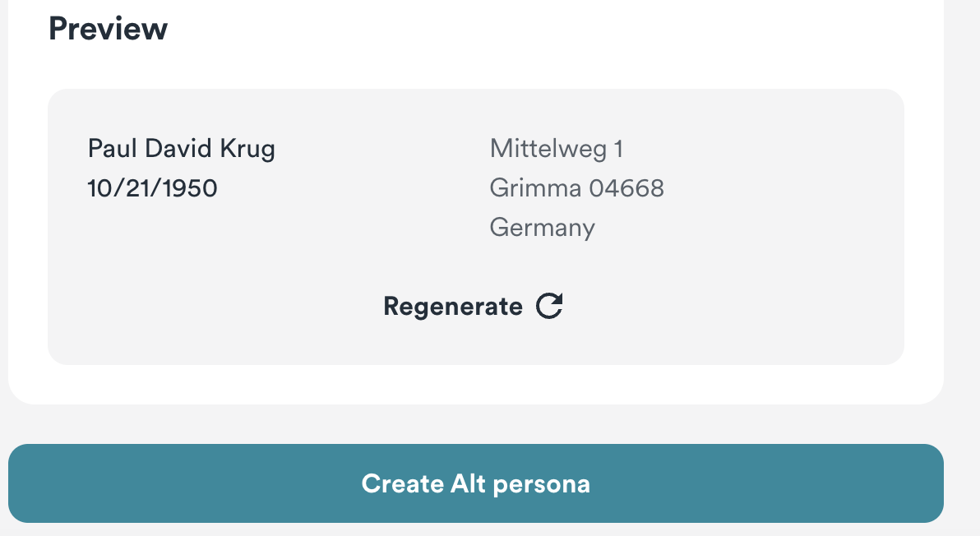980x536 pixels.
Task: Click the street address Mittelweg 1
Action: pos(557,149)
